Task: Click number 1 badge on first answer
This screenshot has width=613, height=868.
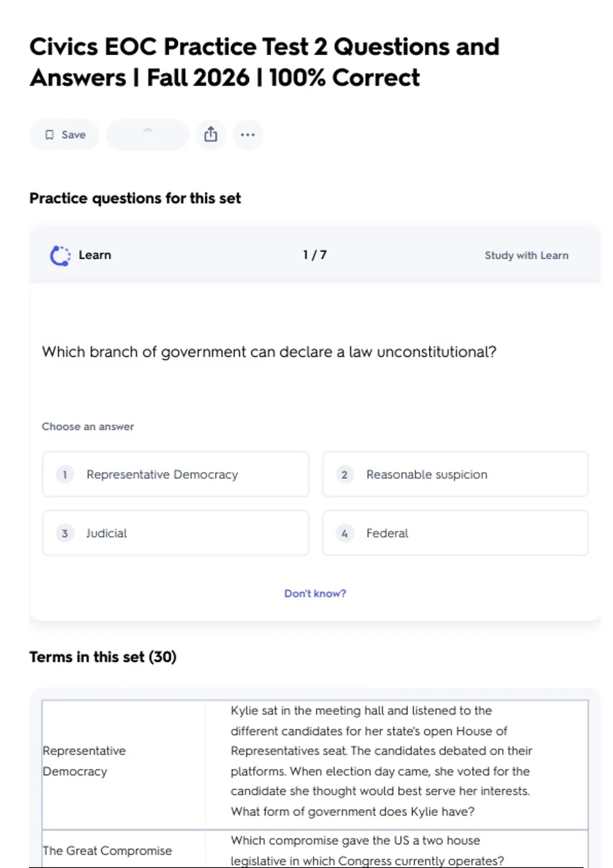Action: (65, 475)
